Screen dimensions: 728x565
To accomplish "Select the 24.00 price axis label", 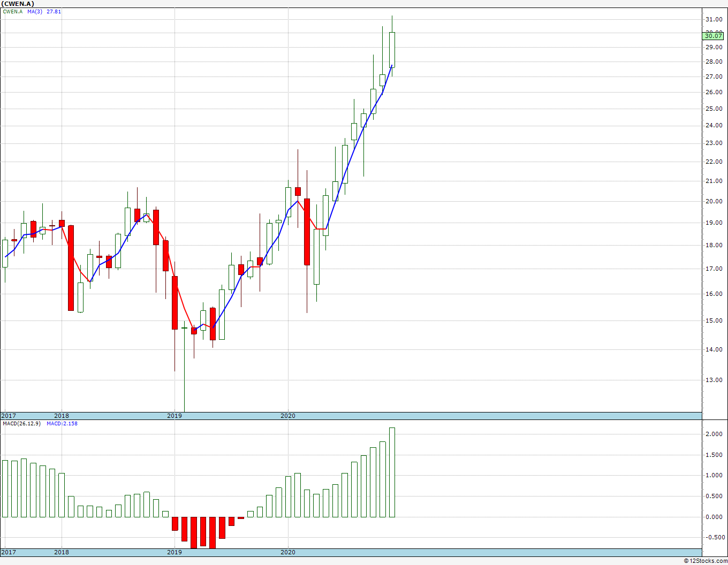I will 713,126.
